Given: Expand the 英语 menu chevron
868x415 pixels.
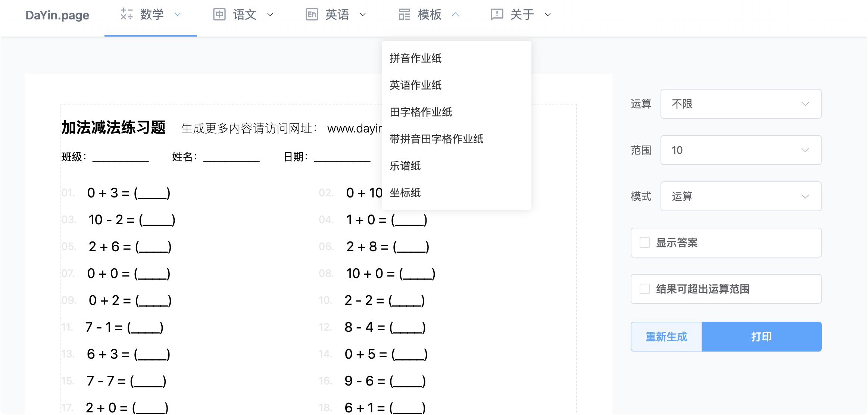Looking at the screenshot, I should click(363, 15).
